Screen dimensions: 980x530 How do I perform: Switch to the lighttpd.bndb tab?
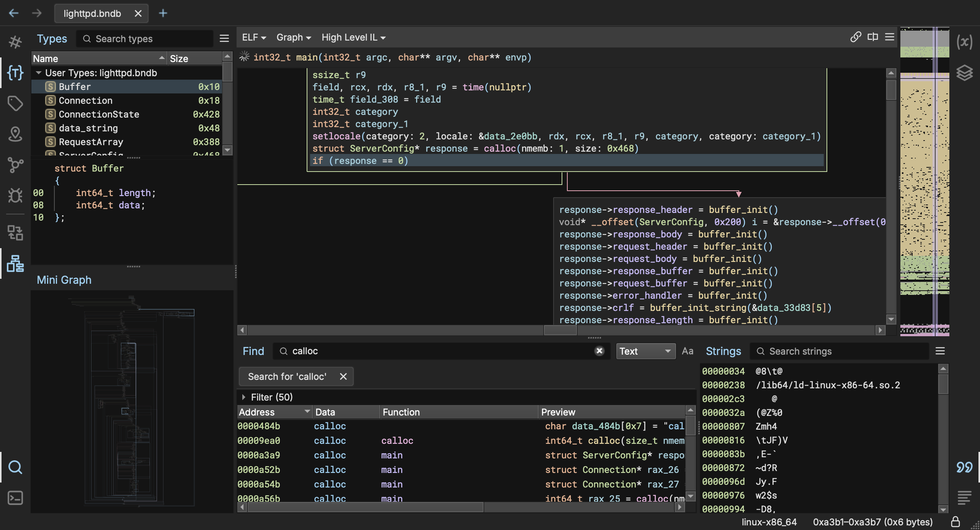(92, 13)
